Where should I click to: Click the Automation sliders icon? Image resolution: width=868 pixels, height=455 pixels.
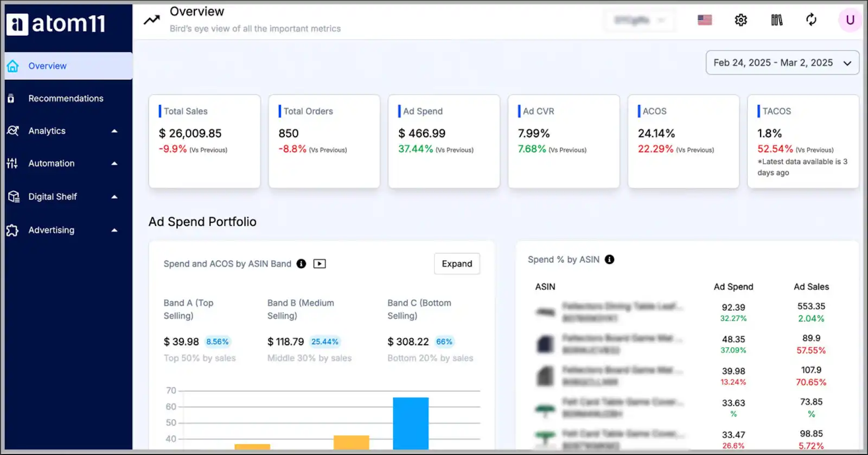click(x=12, y=163)
